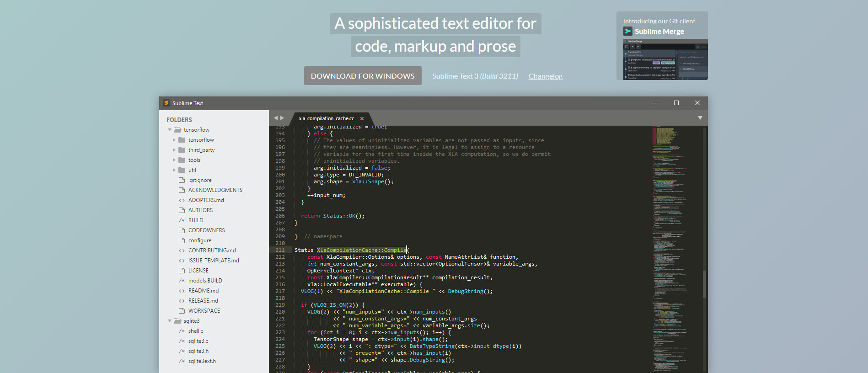Click Download for Windows button
The width and height of the screenshot is (868, 373).
(363, 76)
